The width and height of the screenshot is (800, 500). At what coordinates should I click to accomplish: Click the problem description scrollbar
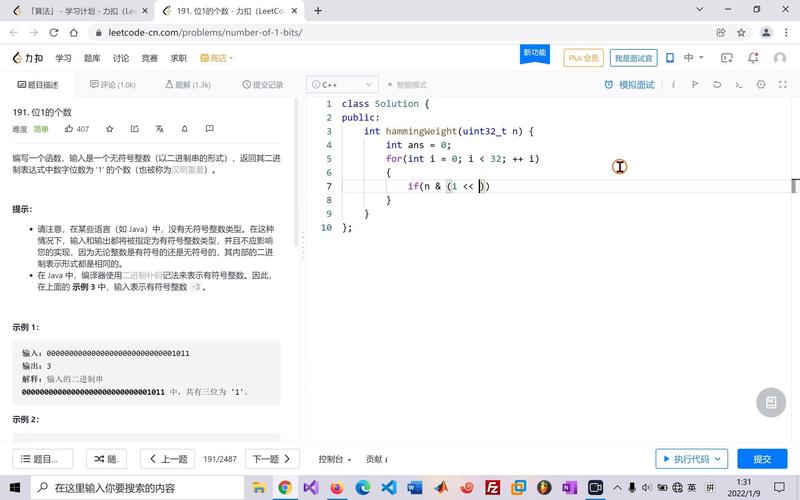[295, 171]
